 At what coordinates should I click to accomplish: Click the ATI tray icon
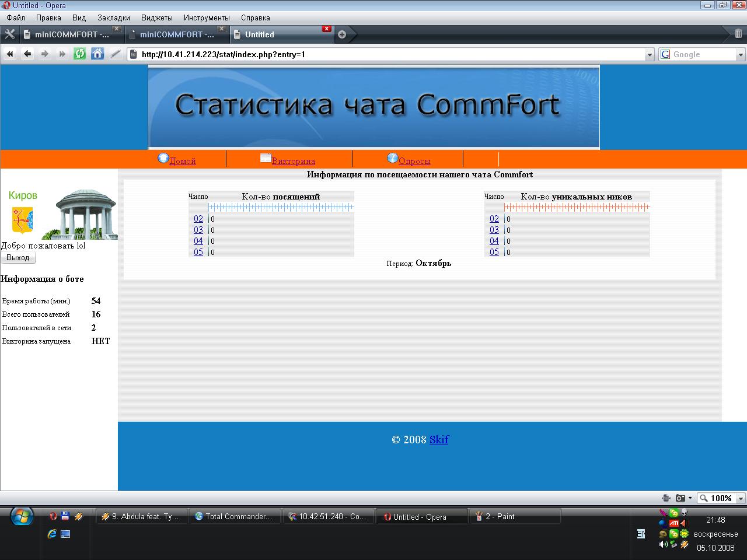tap(673, 523)
